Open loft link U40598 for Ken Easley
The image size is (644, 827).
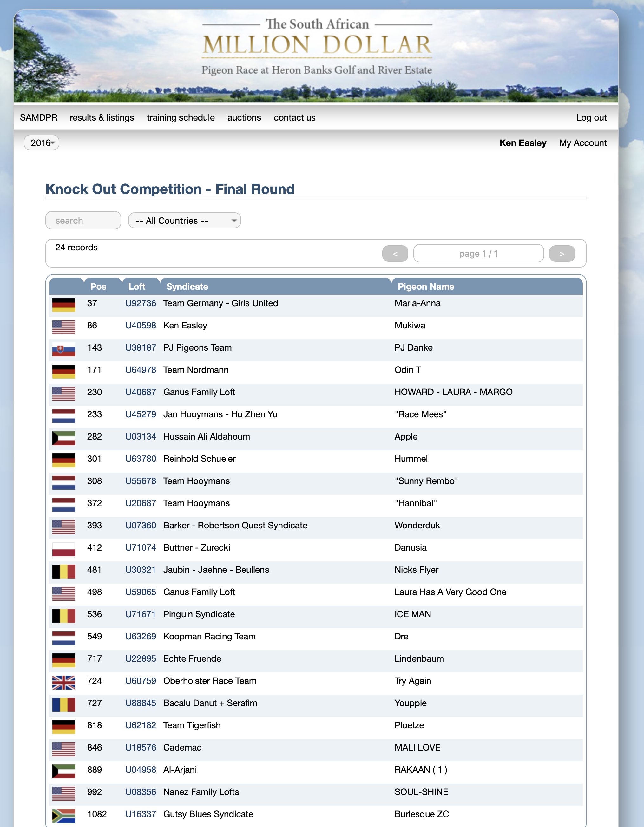click(141, 326)
